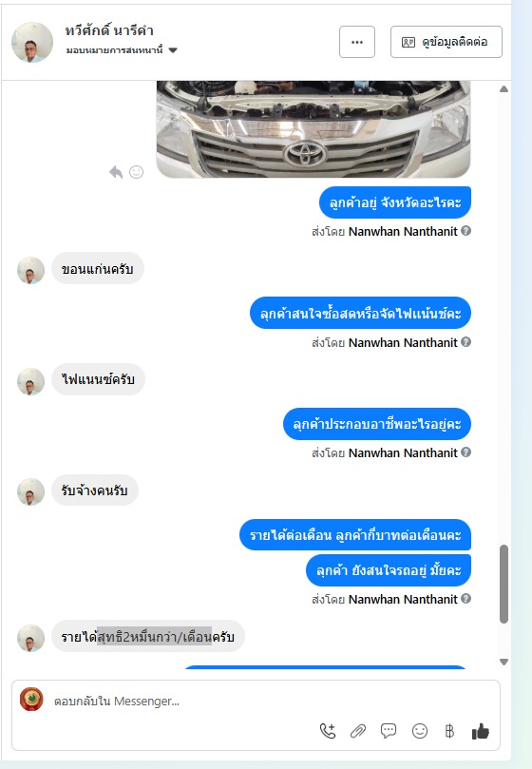Click the scroll down arrow of chat
Screen dimensions: 532x769
pyautogui.click(x=503, y=662)
